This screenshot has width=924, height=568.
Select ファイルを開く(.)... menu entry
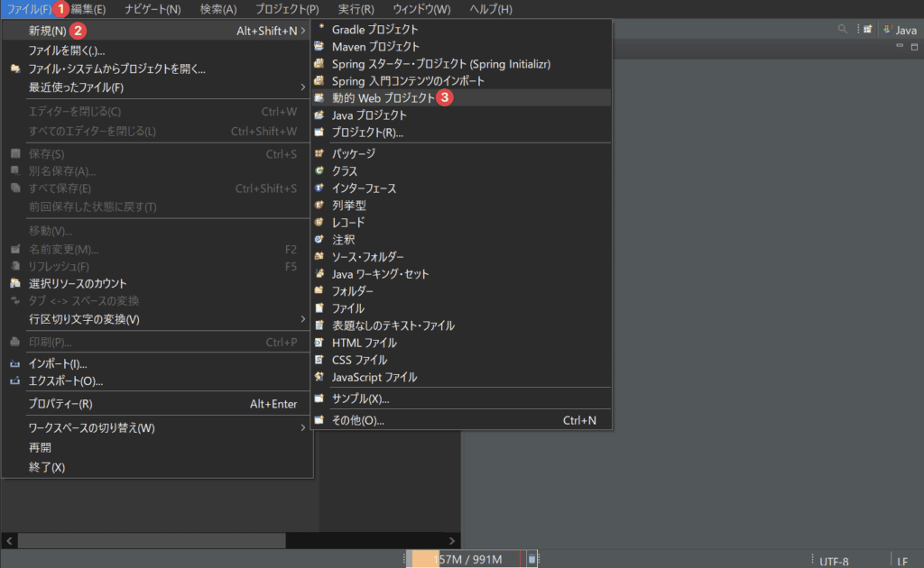coord(67,50)
